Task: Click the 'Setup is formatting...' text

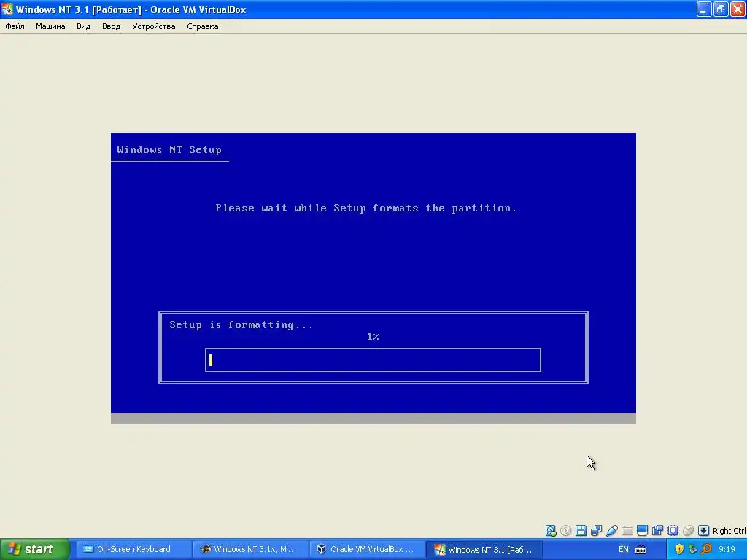Action: coord(241,324)
